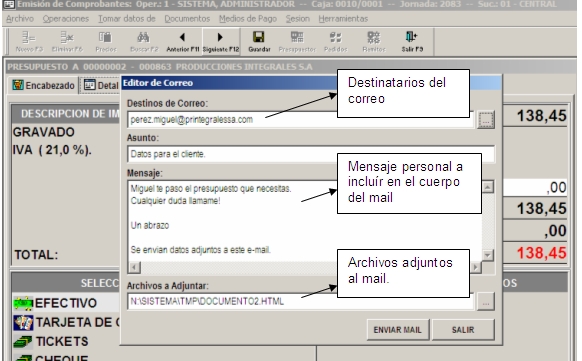This screenshot has width=582, height=361.
Task: Go to previous record with Anterior F11
Action: tap(183, 42)
